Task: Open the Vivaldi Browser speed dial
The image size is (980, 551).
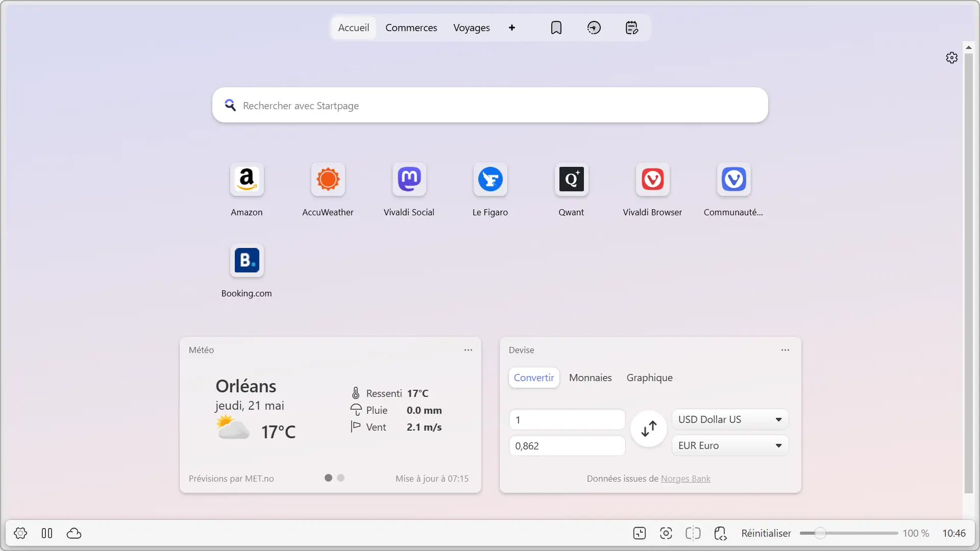Action: point(652,180)
